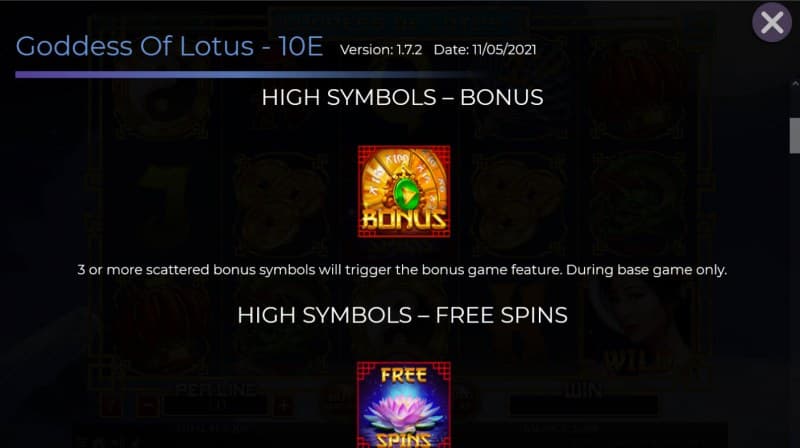Click the golden BONUS lettering on symbol
This screenshot has height=448, width=800.
(x=404, y=219)
